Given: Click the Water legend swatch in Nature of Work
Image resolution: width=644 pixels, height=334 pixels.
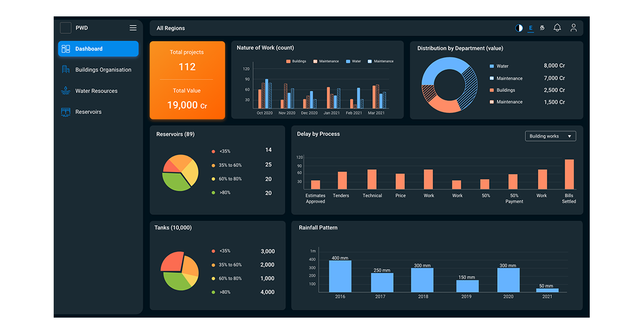Looking at the screenshot, I should click(349, 61).
